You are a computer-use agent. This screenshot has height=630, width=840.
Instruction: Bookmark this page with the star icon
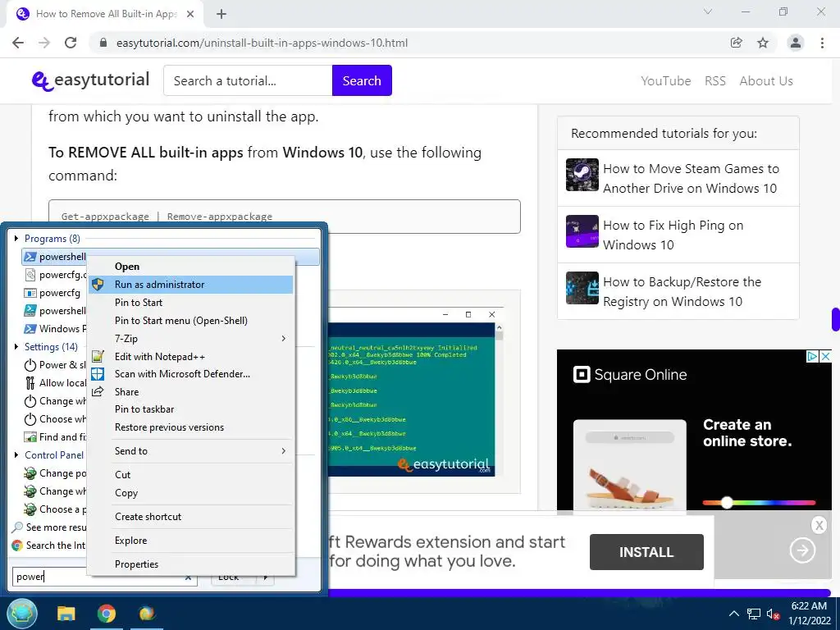point(763,43)
